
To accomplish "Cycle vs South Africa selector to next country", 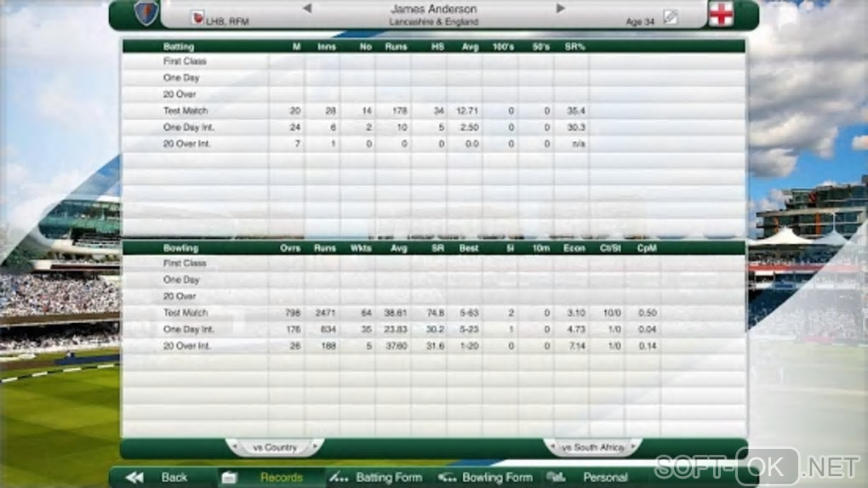I will [x=633, y=446].
